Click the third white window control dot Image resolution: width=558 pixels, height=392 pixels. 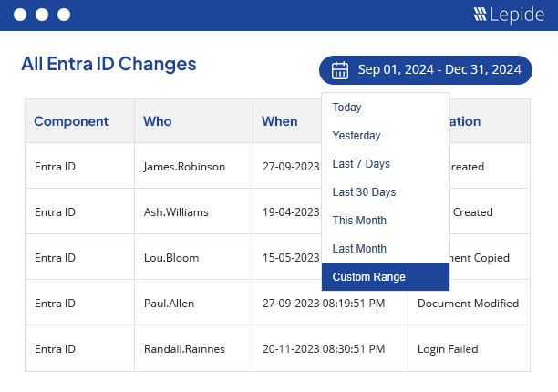coord(64,15)
